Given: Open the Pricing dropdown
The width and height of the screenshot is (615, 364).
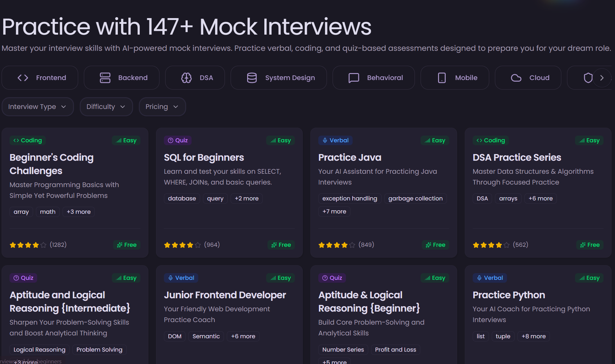Looking at the screenshot, I should [x=162, y=107].
